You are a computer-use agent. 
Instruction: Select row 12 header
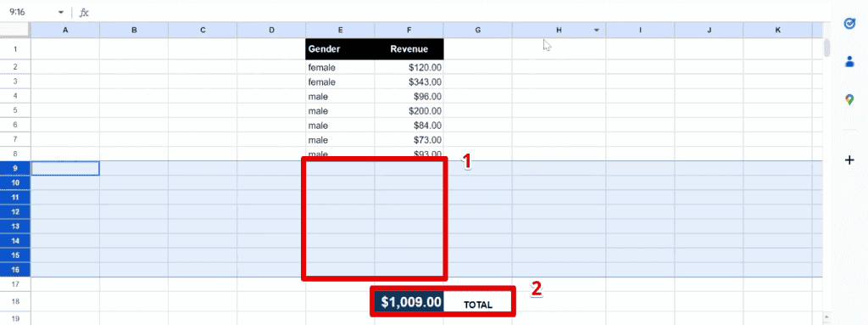pos(15,212)
